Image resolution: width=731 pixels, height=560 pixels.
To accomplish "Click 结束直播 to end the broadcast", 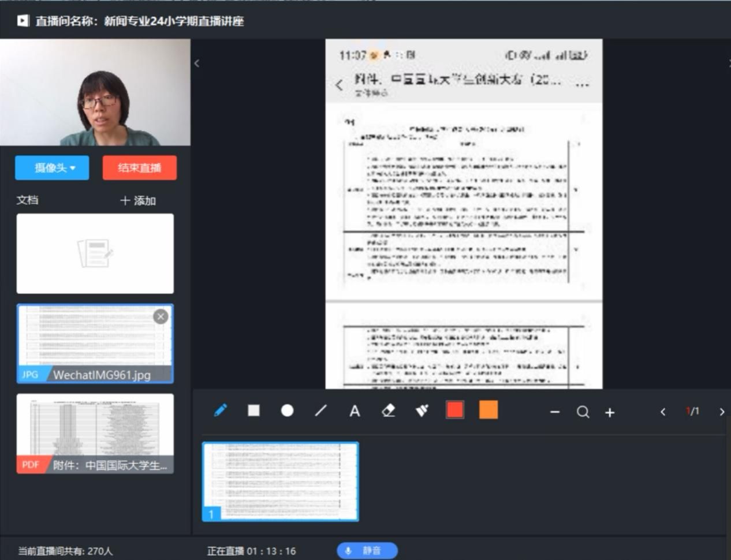I will [x=139, y=168].
